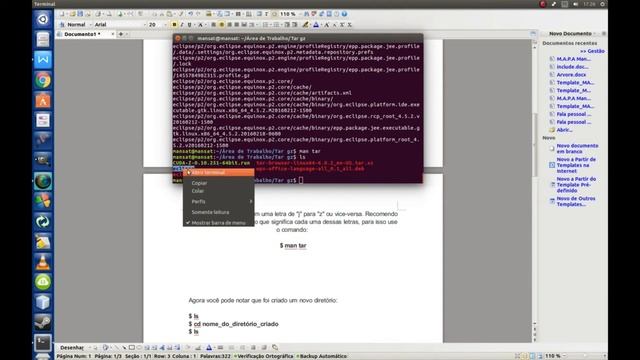The width and height of the screenshot is (640, 360).
Task: Toggle bold formatting in the WPS toolbar
Action: (x=174, y=24)
